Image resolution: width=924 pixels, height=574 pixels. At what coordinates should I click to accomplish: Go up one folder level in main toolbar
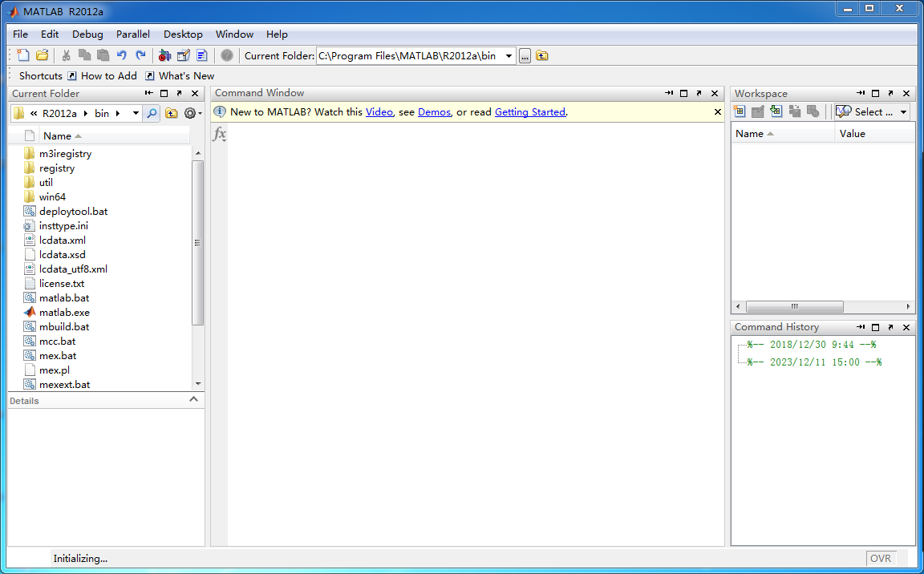(542, 56)
